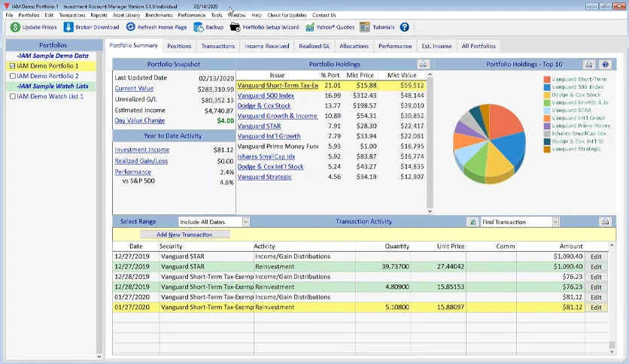Click the Update Prices dollar icon
This screenshot has height=364, width=629.
pyautogui.click(x=15, y=27)
